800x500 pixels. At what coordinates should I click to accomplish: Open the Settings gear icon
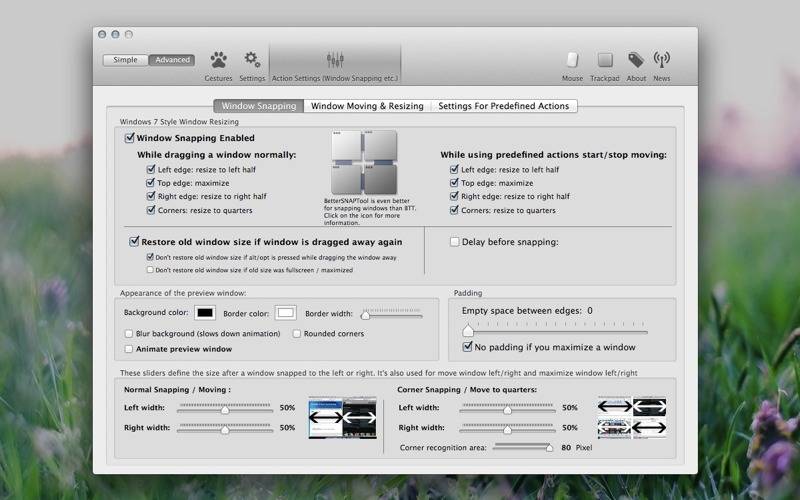pos(252,60)
